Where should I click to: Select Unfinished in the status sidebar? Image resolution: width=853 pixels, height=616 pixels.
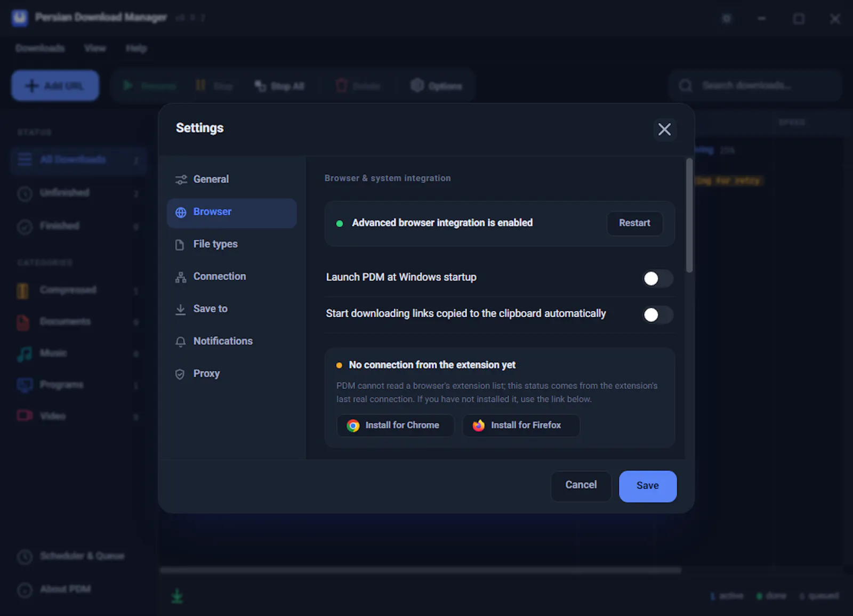(78, 193)
